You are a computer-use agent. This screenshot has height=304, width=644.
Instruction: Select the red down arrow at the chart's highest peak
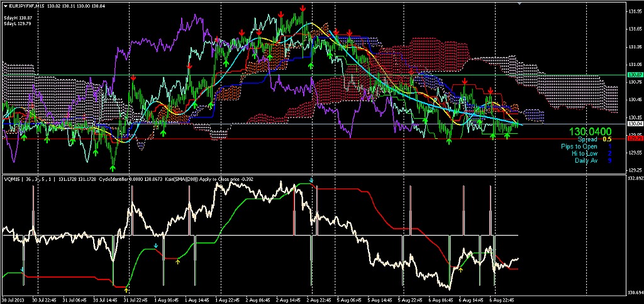[303, 8]
